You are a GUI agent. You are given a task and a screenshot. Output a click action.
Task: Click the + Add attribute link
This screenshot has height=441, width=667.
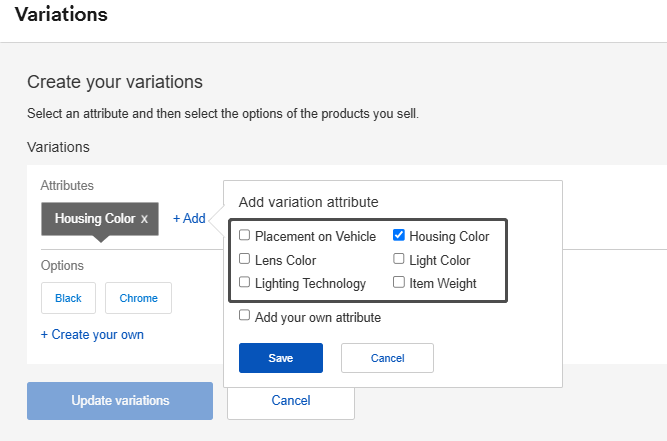tap(189, 218)
